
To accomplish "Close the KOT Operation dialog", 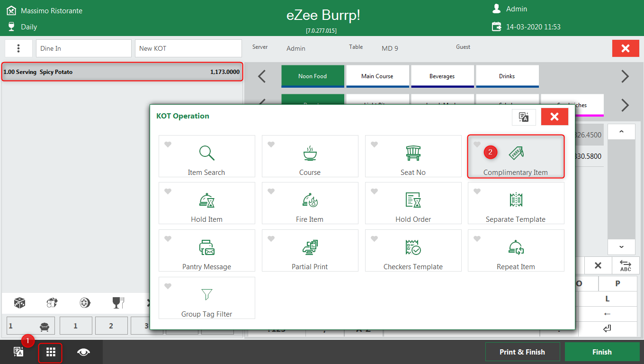I will coord(555,117).
